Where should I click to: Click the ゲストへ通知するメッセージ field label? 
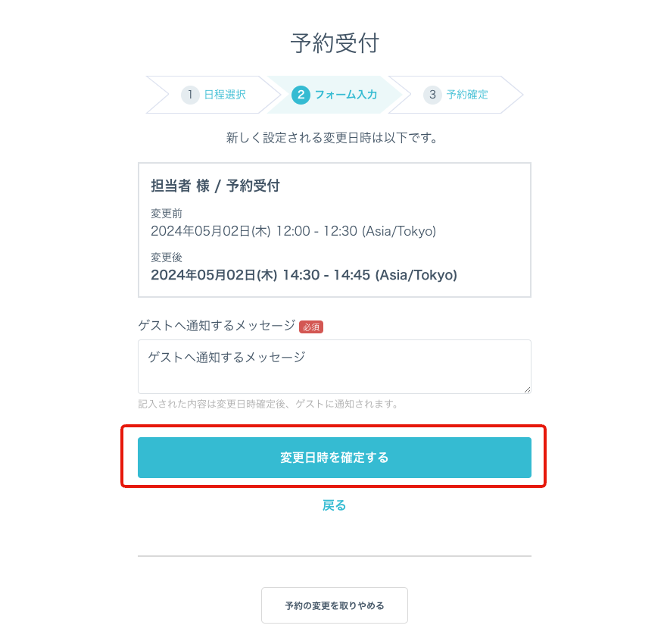coord(217,325)
